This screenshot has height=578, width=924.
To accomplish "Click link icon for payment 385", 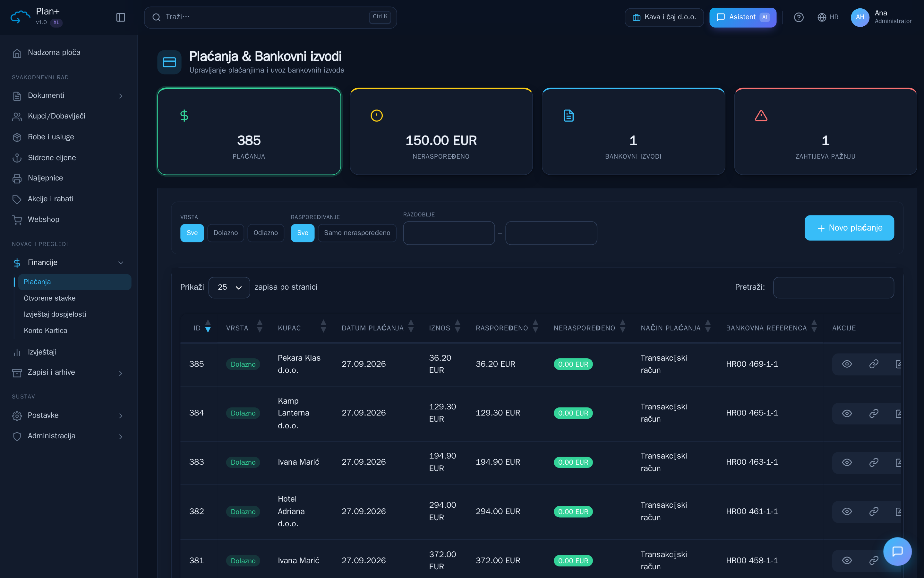I will [874, 364].
